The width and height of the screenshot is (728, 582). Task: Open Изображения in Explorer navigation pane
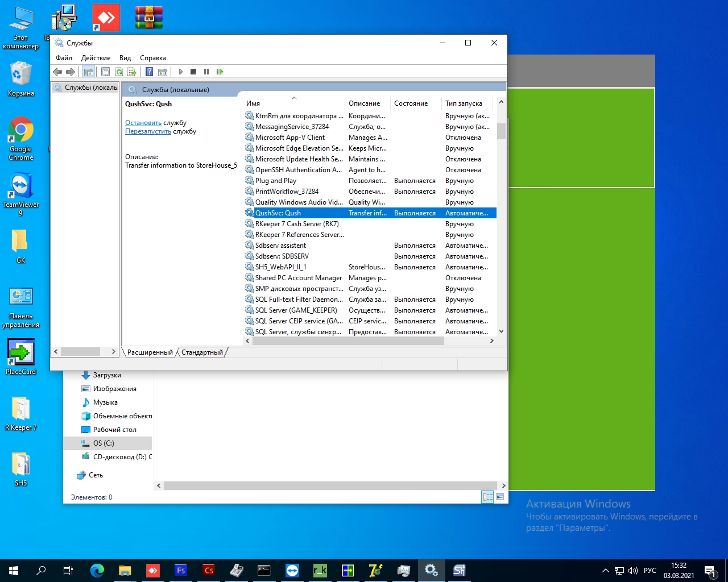click(x=109, y=389)
